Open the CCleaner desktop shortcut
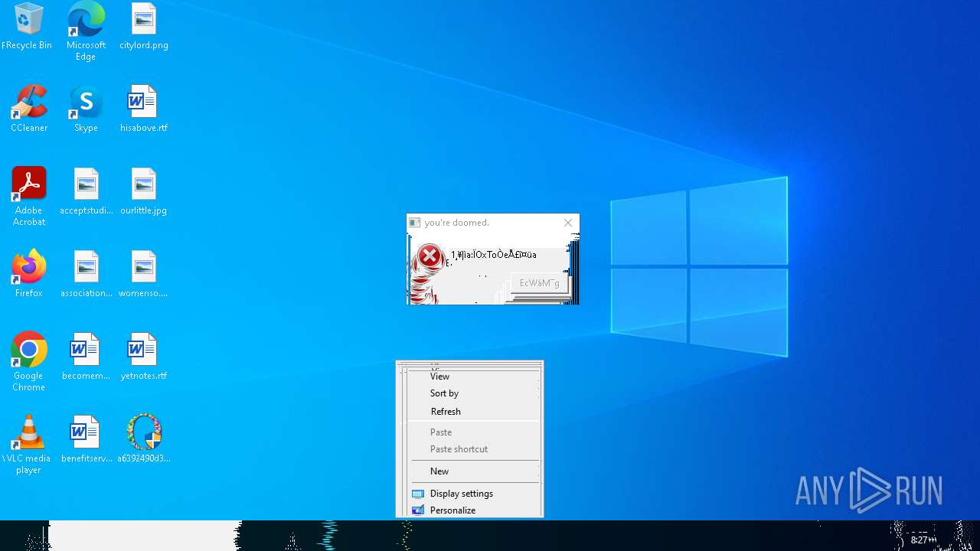The image size is (980, 551). pos(29,109)
